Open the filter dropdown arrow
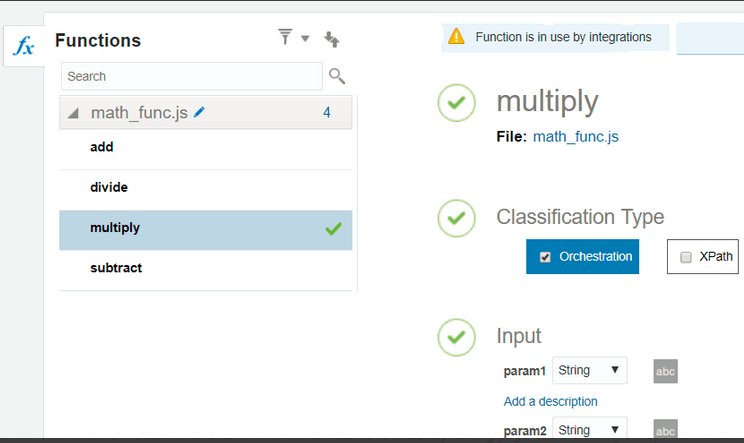Image resolution: width=744 pixels, height=443 pixels. tap(305, 38)
